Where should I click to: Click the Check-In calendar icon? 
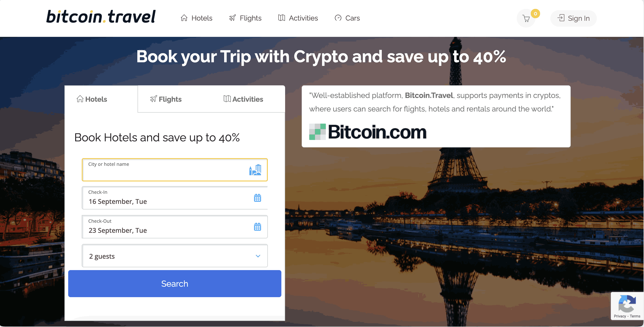click(257, 198)
